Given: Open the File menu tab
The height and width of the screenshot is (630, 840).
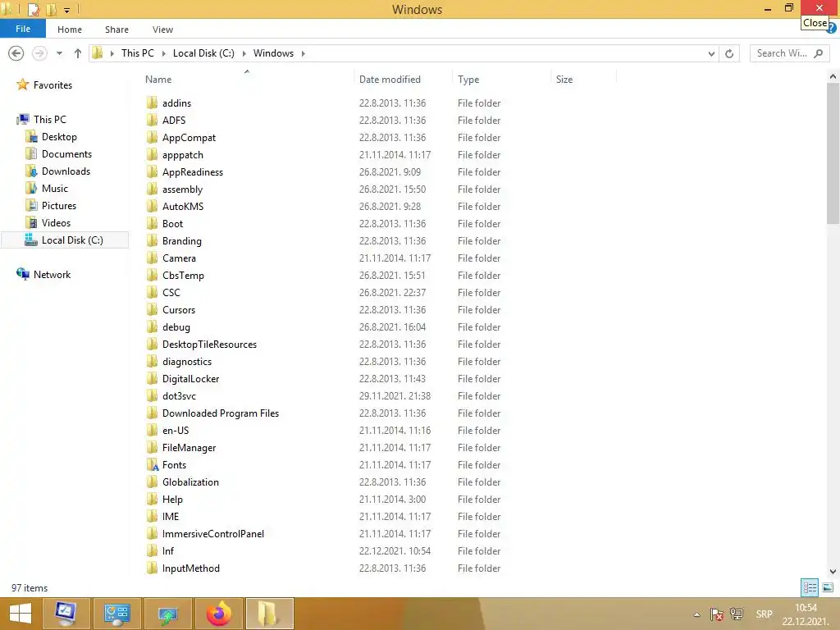Looking at the screenshot, I should click(x=23, y=29).
